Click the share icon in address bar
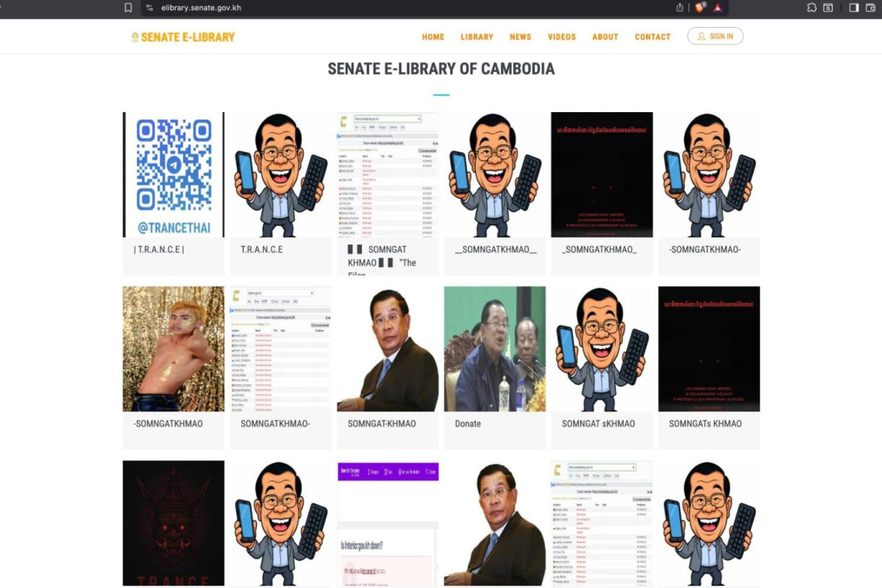 pyautogui.click(x=679, y=8)
